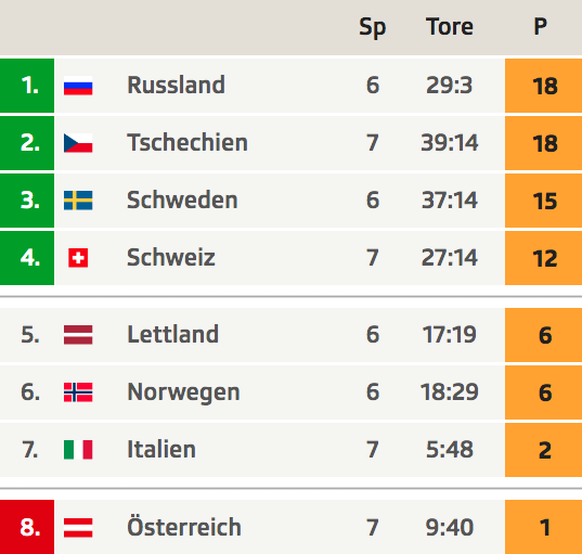Click the Czech flag icon
The width and height of the screenshot is (582, 554).
click(x=78, y=143)
